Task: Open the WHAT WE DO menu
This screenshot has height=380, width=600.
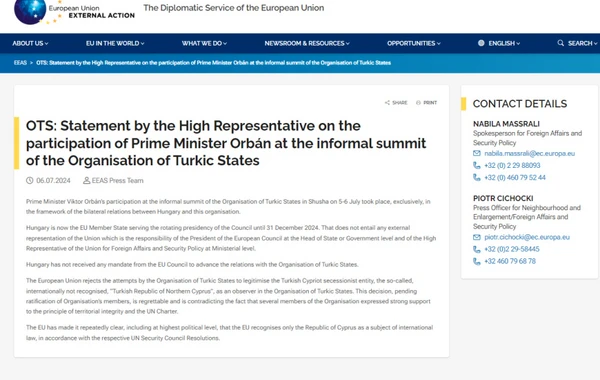Action: [x=204, y=43]
